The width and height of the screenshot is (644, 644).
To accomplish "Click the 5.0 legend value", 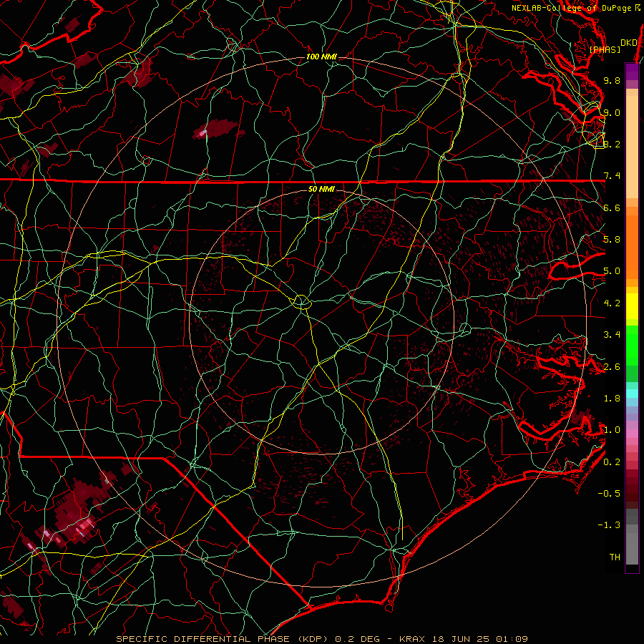I will point(612,271).
